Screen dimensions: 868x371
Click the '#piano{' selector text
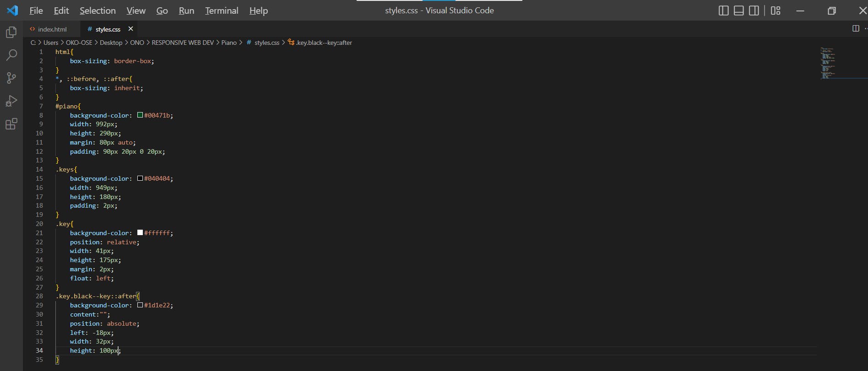tap(68, 106)
